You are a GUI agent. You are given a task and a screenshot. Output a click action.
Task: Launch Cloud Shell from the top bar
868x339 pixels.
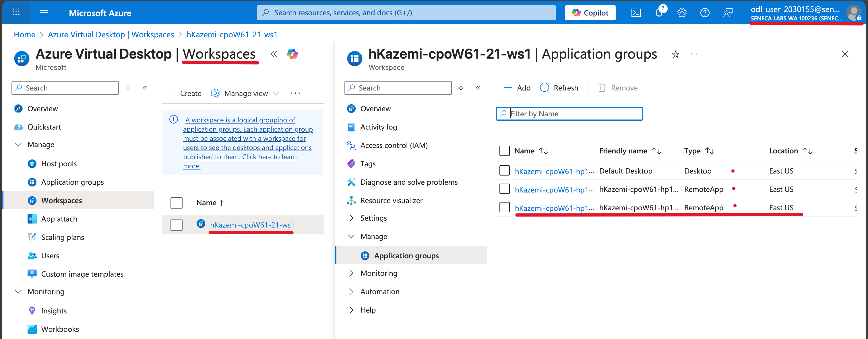[636, 13]
